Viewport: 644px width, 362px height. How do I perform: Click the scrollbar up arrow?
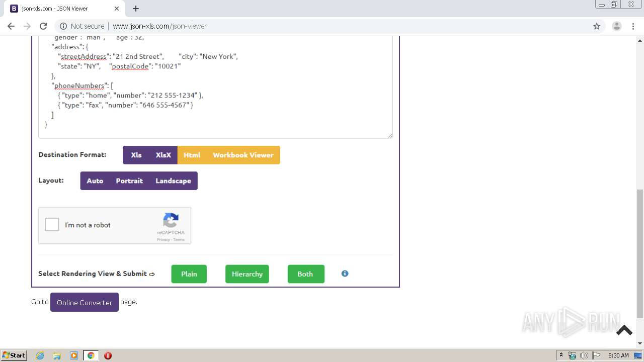[639, 40]
